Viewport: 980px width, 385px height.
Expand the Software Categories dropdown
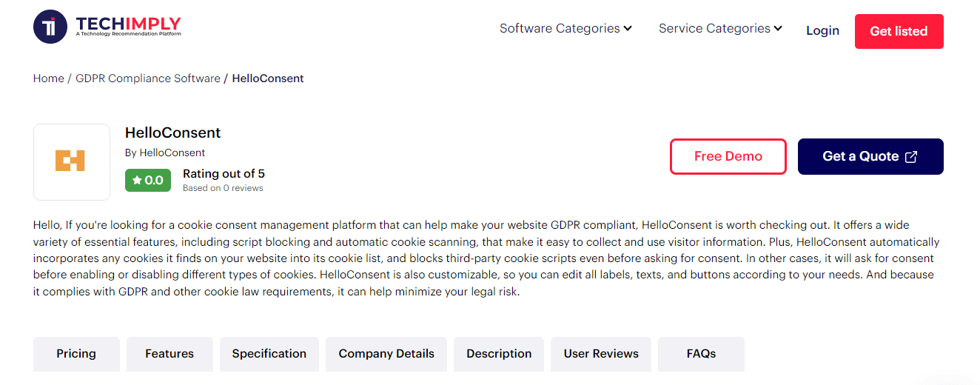[x=565, y=29]
